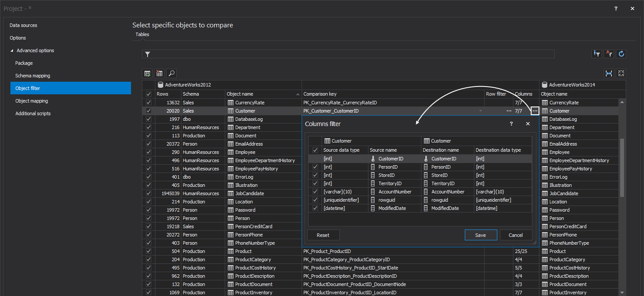
Task: Click the clear filter icon with red X
Action: point(609,53)
